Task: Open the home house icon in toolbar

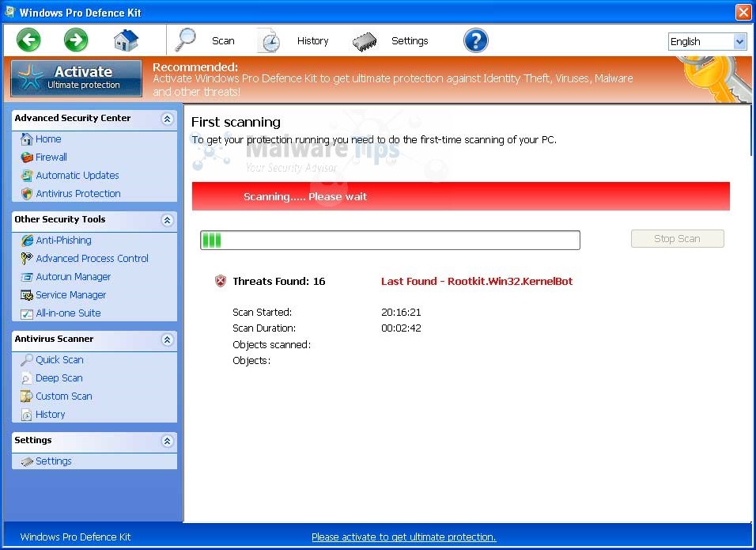Action: point(126,40)
